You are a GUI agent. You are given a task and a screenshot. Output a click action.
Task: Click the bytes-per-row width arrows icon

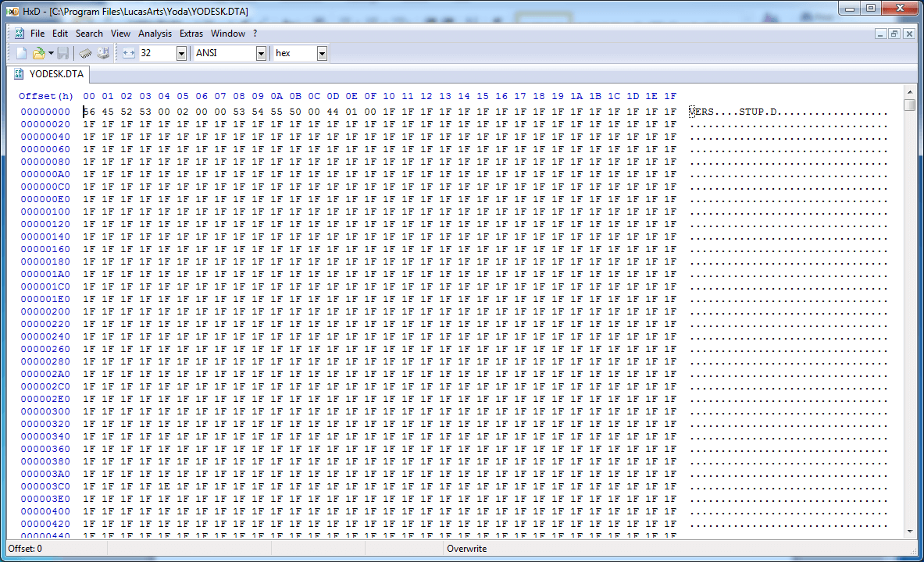coord(129,53)
